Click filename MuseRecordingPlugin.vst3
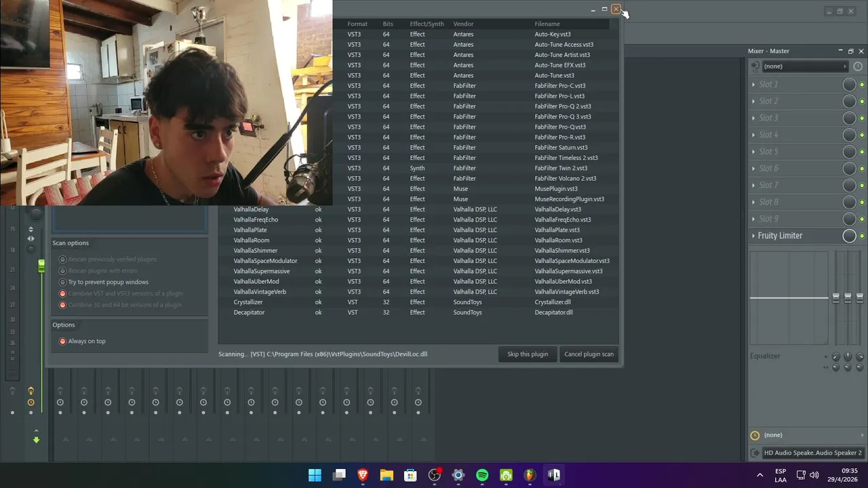This screenshot has width=868, height=488. pos(569,199)
